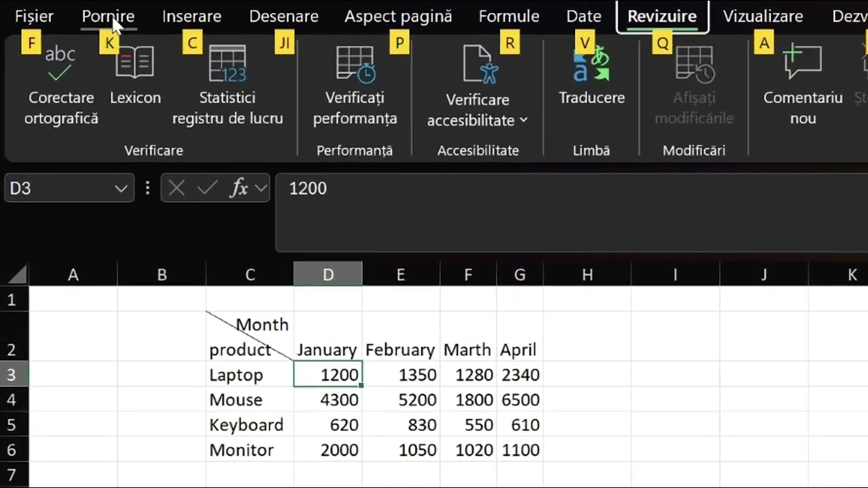Select the cell containing Laptop
This screenshot has height=488, width=868.
tap(250, 375)
